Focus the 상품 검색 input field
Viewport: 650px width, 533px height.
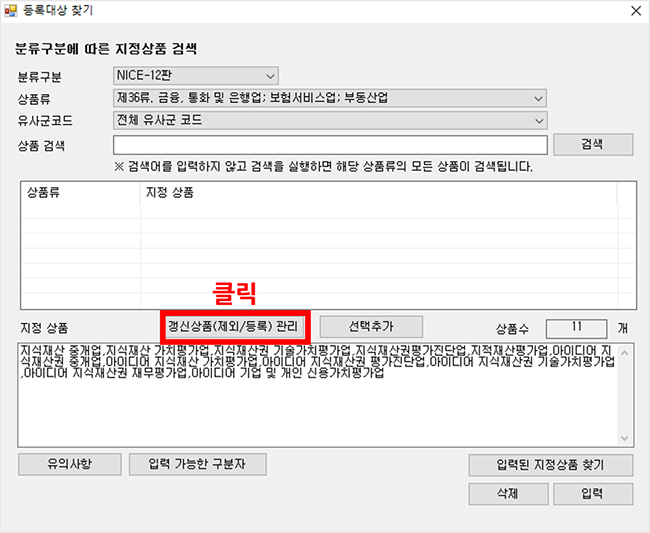(330, 145)
